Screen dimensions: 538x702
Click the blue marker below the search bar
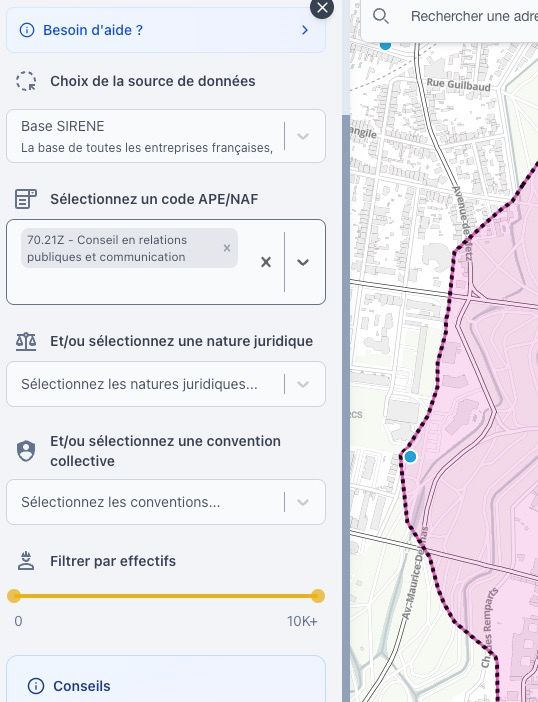[x=385, y=45]
